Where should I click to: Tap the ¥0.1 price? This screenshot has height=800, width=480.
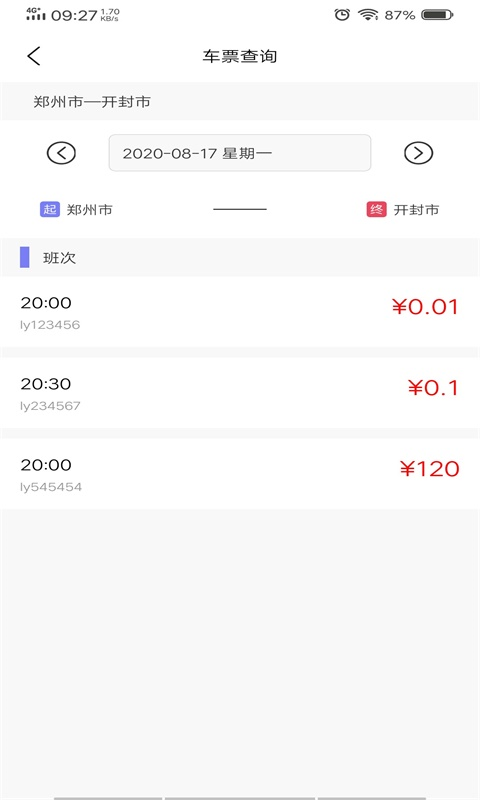pos(433,388)
